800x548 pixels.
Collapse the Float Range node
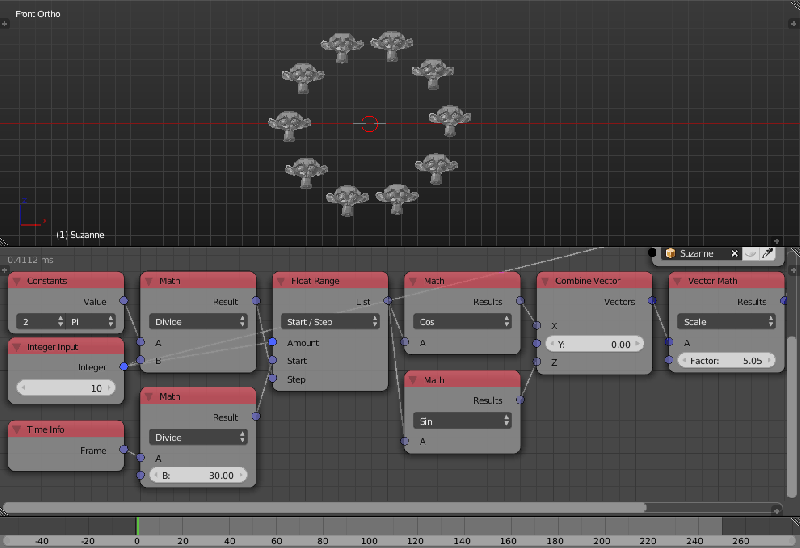[281, 281]
